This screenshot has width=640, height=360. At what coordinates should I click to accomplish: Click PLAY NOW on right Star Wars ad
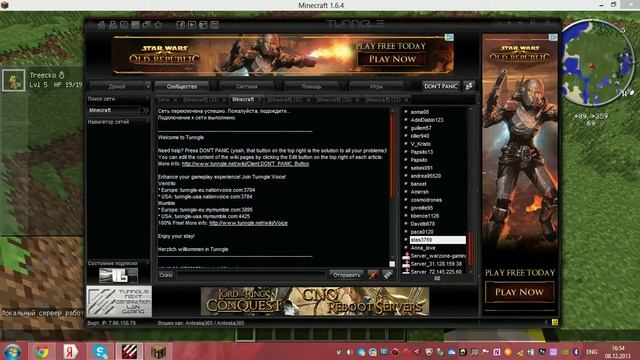(519, 292)
